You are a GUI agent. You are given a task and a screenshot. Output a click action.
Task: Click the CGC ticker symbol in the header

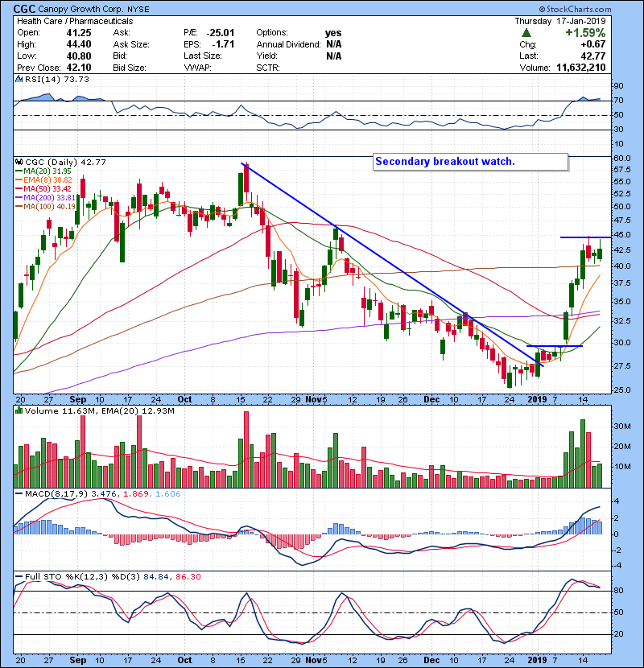tap(25, 9)
